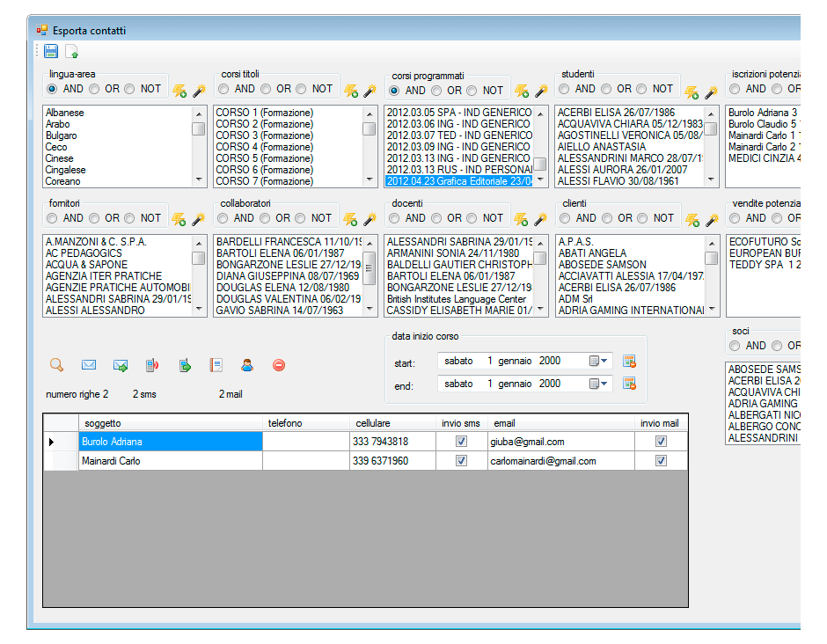Click the plain envelope mail icon

89,365
